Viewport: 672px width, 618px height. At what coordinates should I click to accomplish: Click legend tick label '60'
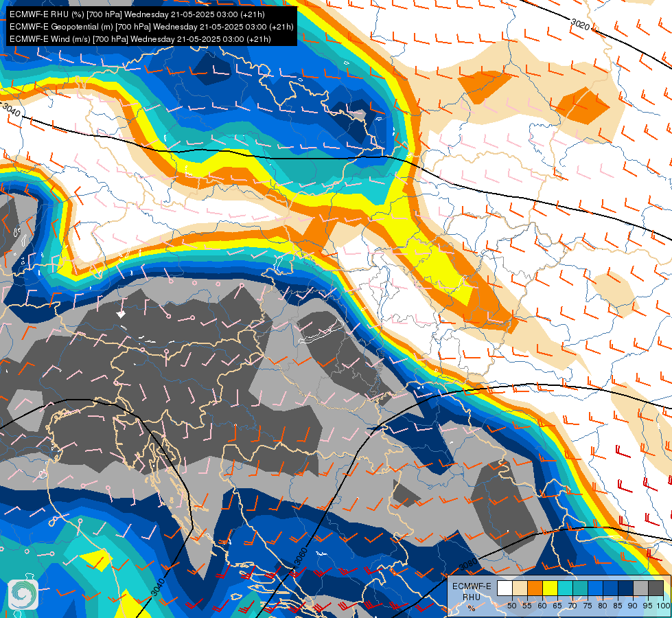point(542,606)
